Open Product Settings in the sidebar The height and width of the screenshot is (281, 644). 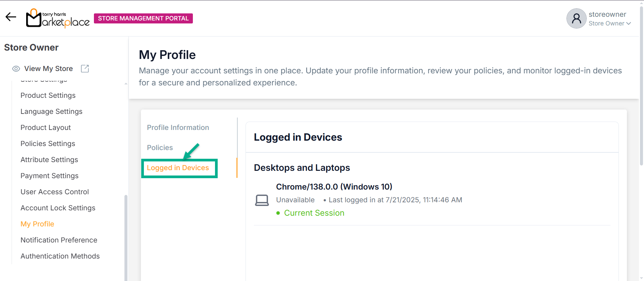point(48,95)
